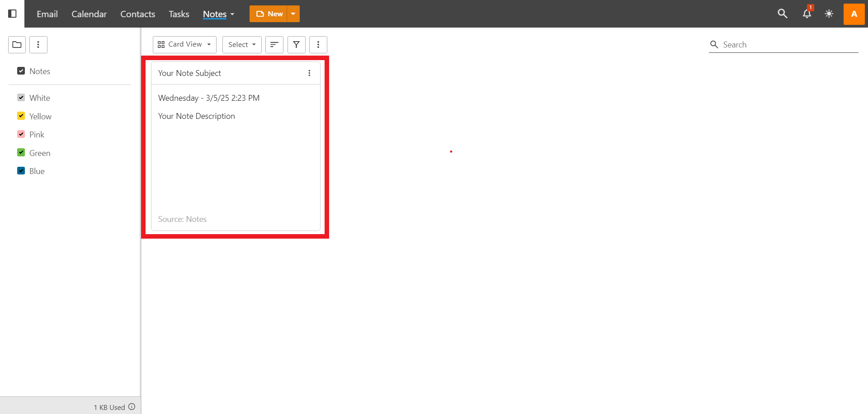
Task: Click the Source: Notes label
Action: pyautogui.click(x=182, y=219)
